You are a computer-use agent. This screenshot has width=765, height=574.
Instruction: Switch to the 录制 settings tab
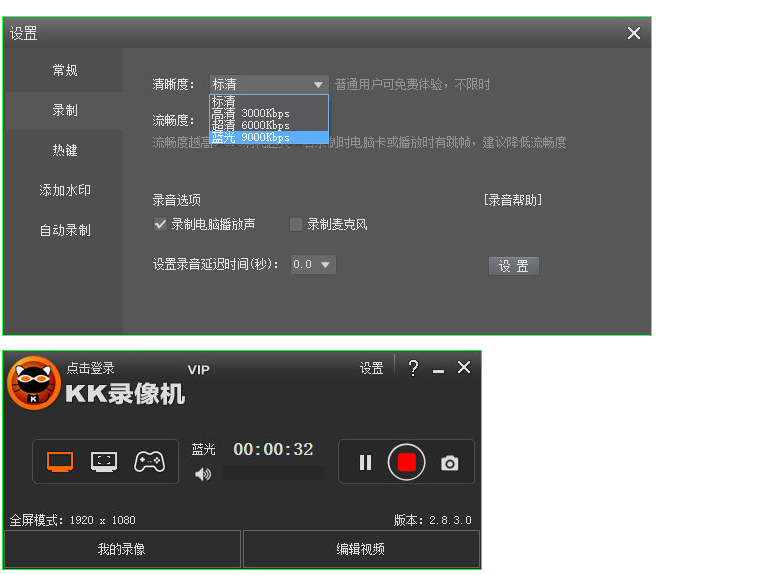[x=64, y=110]
